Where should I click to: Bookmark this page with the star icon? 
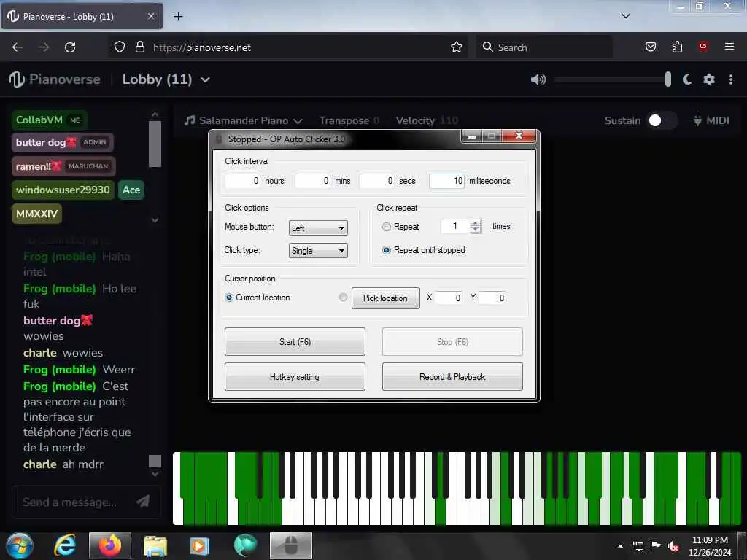[x=457, y=47]
